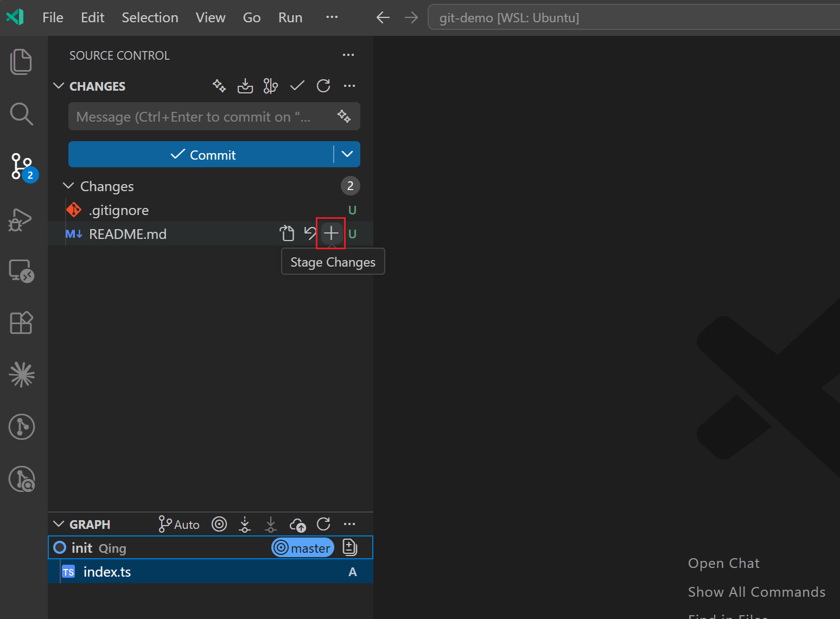Go forward with the right arrow

(411, 18)
